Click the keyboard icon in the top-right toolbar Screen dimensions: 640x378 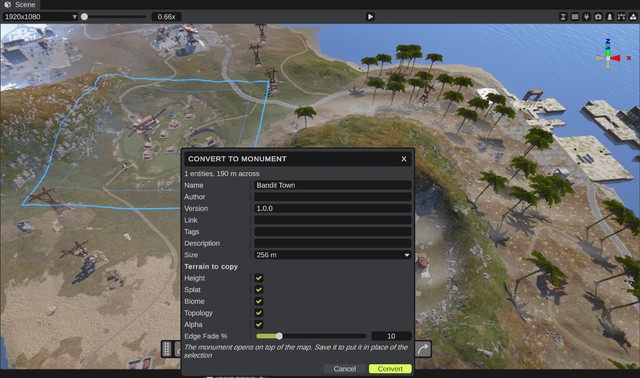575,17
